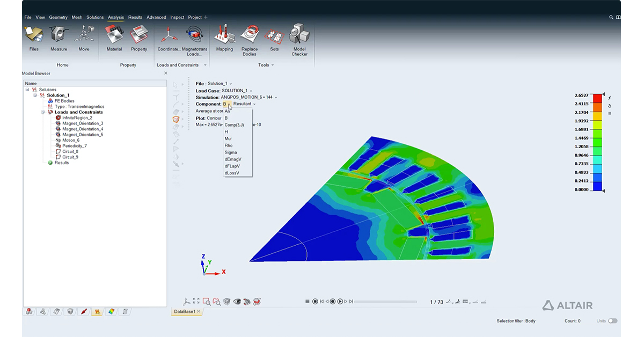644x337 pixels.
Task: Select the Measure tool
Action: coord(59,38)
